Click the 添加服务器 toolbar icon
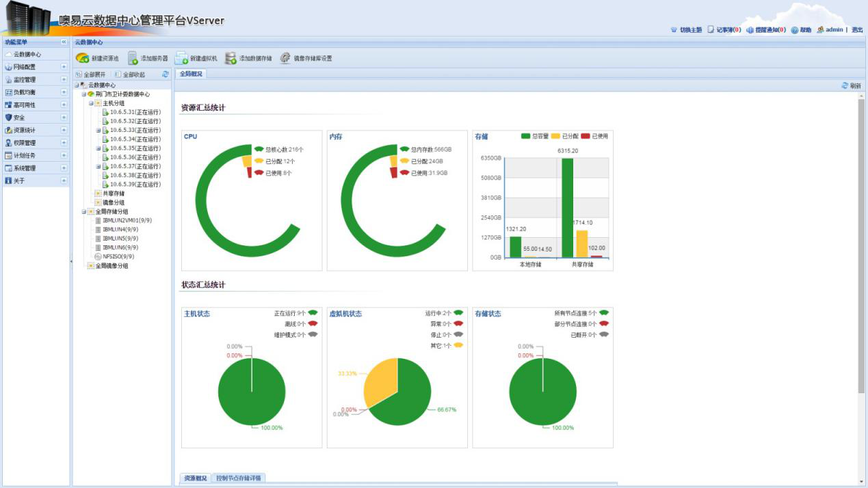This screenshot has height=488, width=868. click(x=133, y=59)
